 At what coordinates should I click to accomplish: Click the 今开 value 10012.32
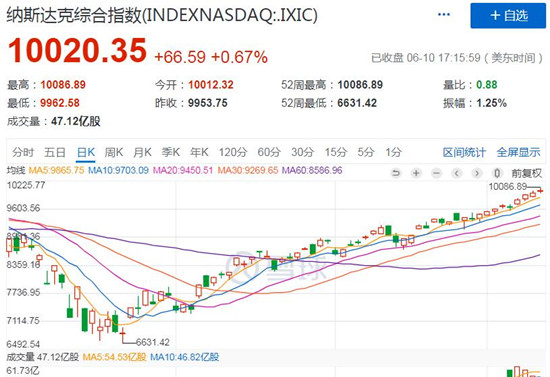click(211, 85)
